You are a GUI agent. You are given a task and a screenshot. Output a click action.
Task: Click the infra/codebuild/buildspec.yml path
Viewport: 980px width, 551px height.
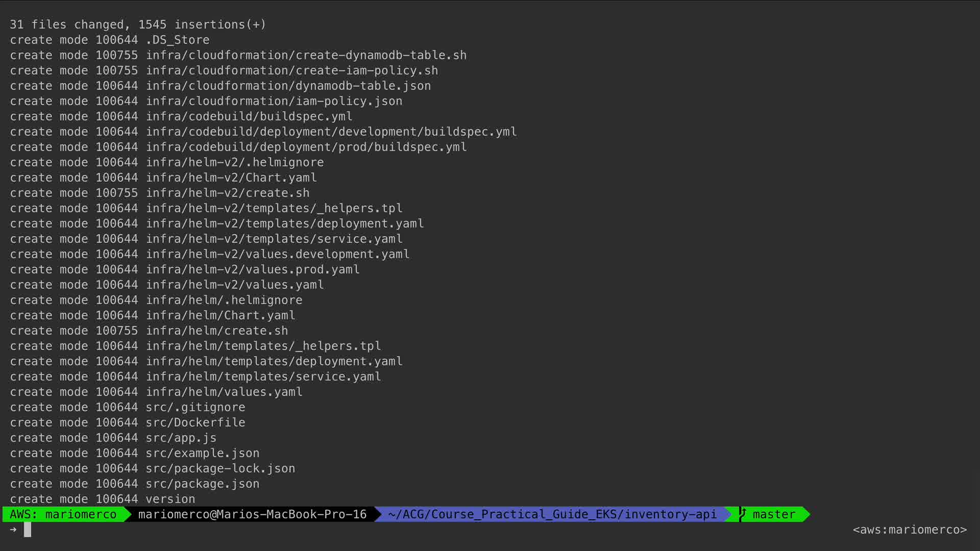(249, 116)
